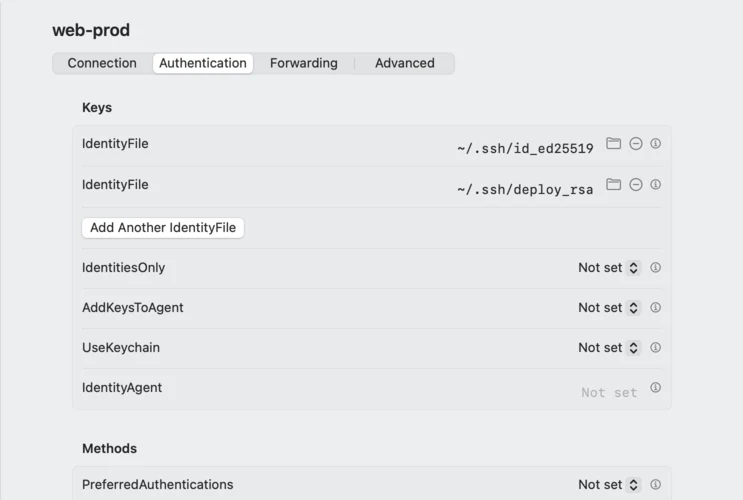Click the Methods section heading
This screenshot has height=500, width=743.
pyautogui.click(x=109, y=448)
